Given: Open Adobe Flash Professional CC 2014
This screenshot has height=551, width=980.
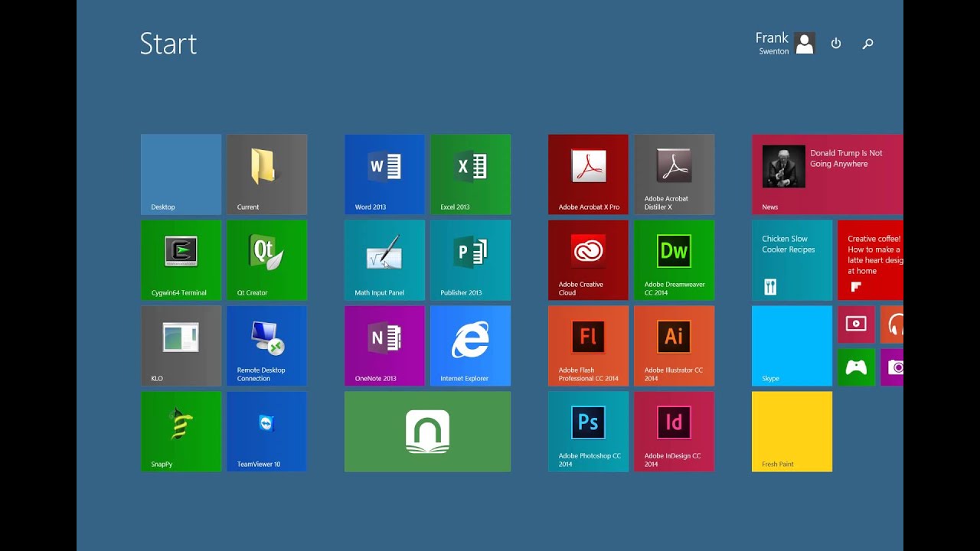Looking at the screenshot, I should 588,346.
